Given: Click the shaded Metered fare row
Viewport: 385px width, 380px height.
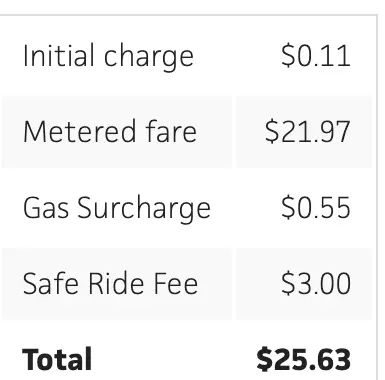Looking at the screenshot, I should coord(187,132).
